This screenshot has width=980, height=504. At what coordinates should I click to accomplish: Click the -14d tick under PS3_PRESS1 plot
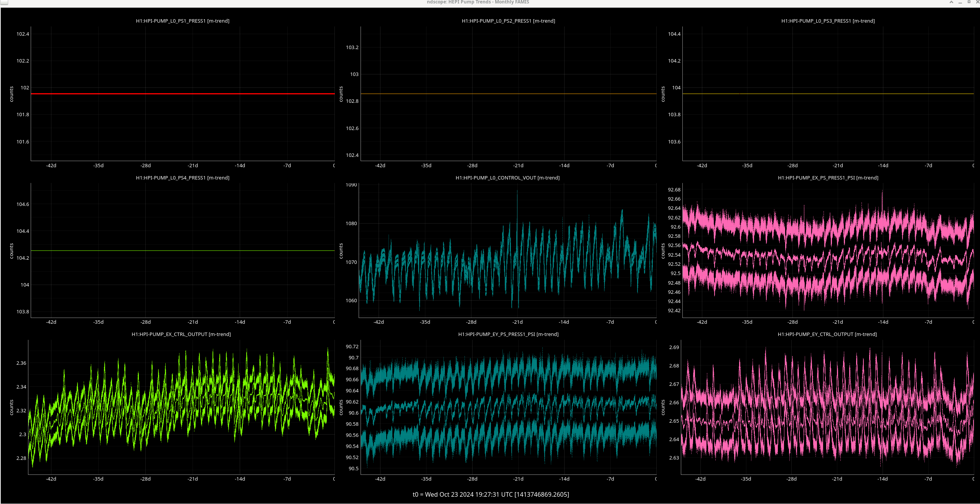click(883, 165)
